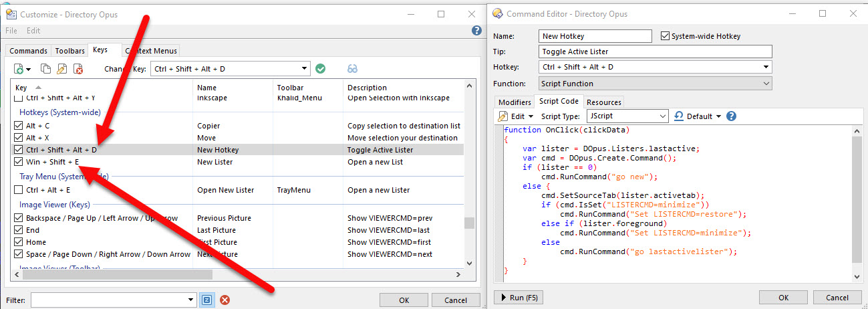Open Customize help via blue question mark

[476, 31]
